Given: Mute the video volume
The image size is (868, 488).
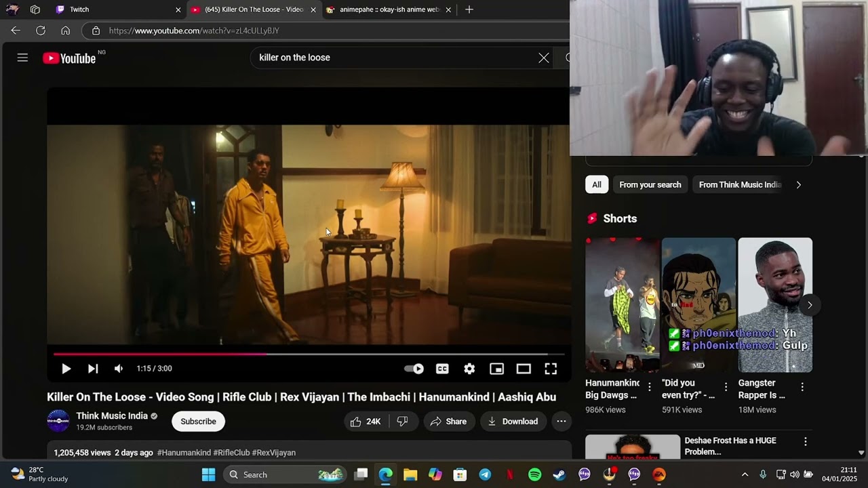Looking at the screenshot, I should (x=119, y=369).
